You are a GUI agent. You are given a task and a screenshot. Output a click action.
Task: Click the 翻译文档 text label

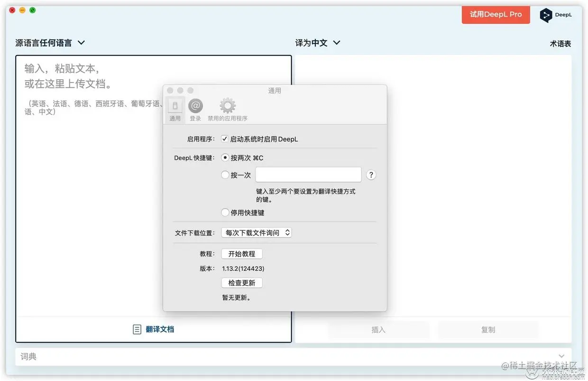(160, 329)
